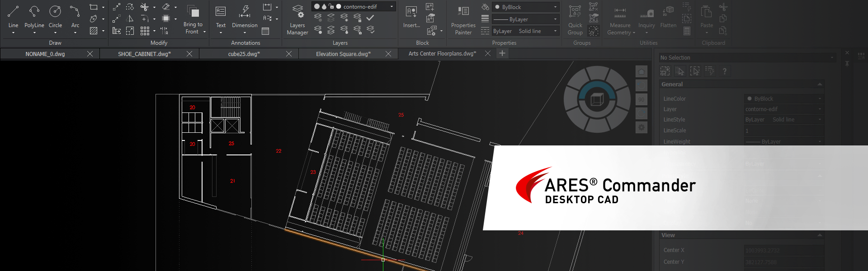This screenshot has height=271, width=868.
Task: Add a new drawing tab with plus button
Action: tap(502, 53)
